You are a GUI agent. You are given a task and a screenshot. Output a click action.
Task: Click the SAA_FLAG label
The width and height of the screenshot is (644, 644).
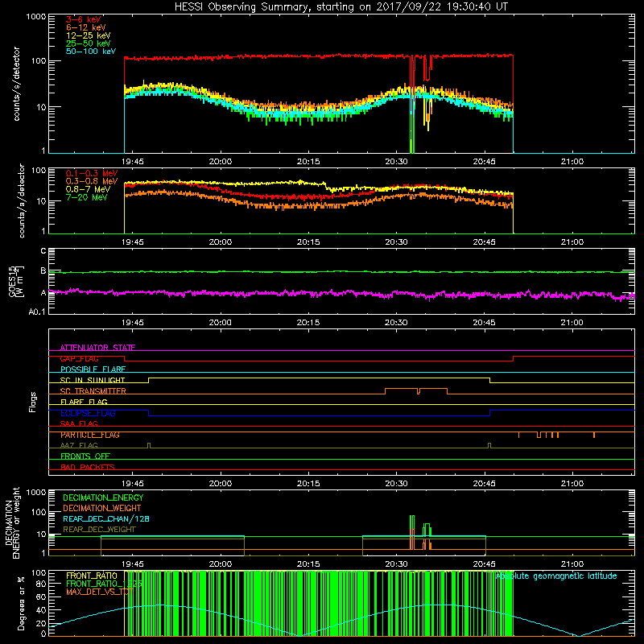point(79,424)
